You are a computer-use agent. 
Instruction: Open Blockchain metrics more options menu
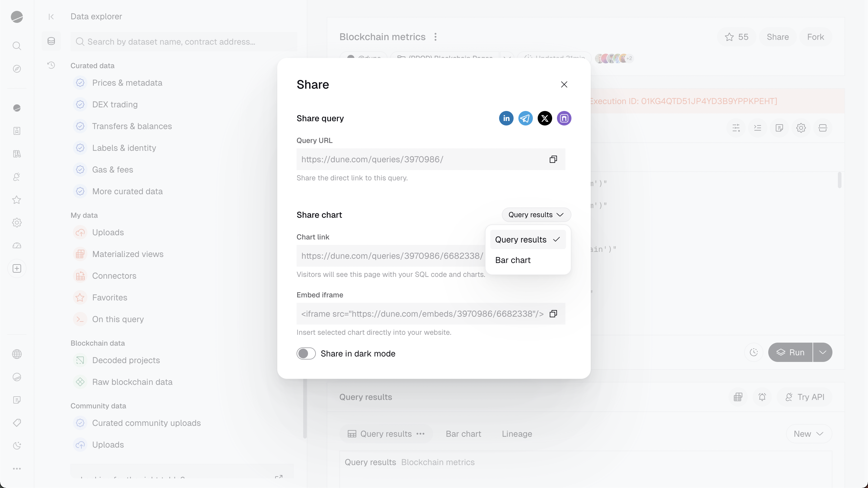(435, 37)
